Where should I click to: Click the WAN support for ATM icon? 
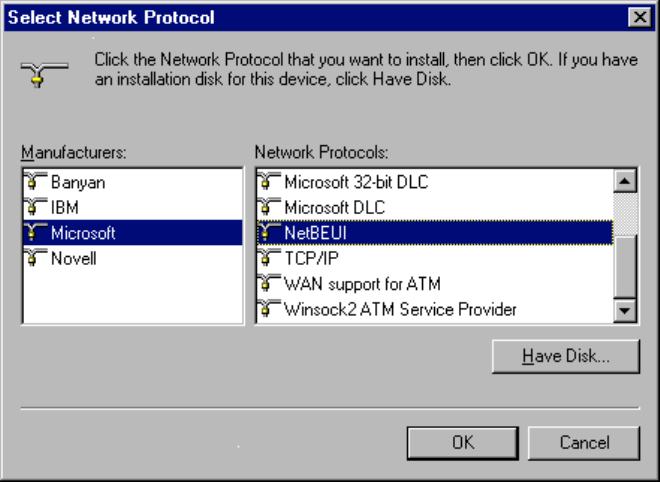pyautogui.click(x=269, y=284)
